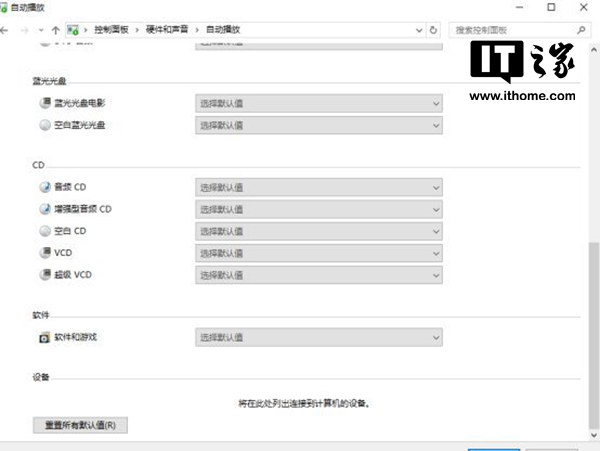Click the super VCD icon

pyautogui.click(x=44, y=275)
